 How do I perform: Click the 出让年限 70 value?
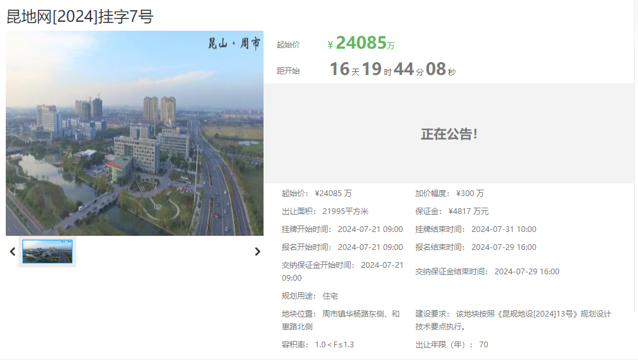pyautogui.click(x=483, y=345)
